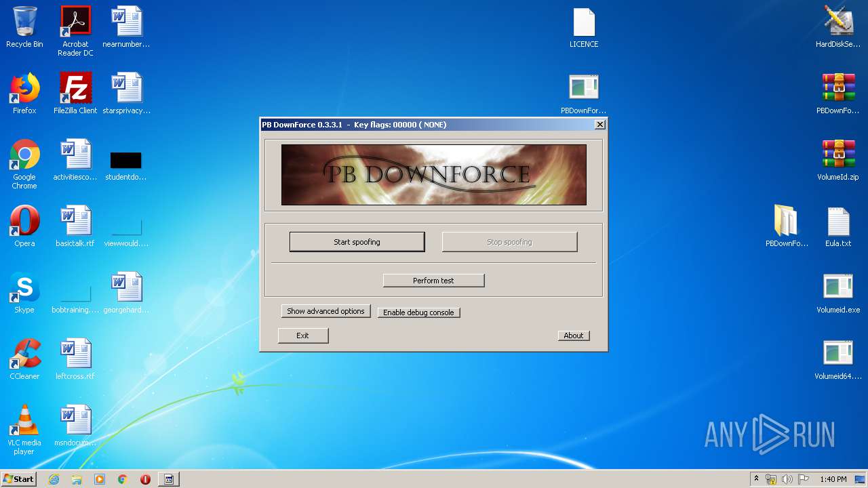Select the nearnumber Word document

pyautogui.click(x=126, y=27)
